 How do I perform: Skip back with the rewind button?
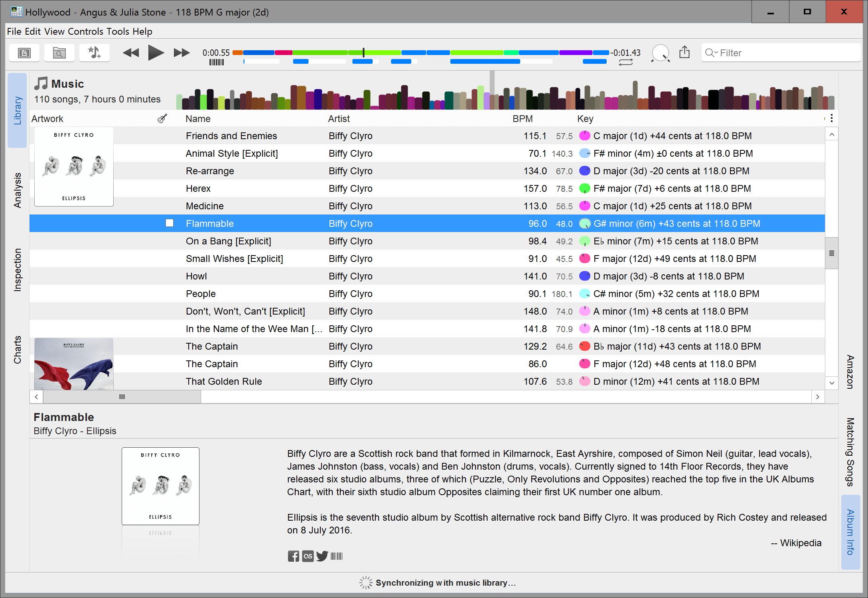click(131, 53)
